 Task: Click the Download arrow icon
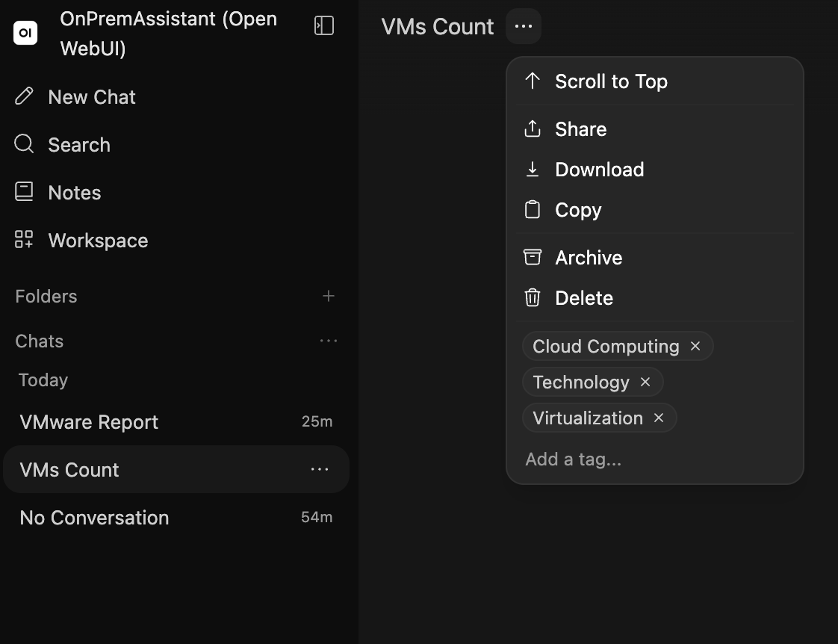tap(533, 169)
